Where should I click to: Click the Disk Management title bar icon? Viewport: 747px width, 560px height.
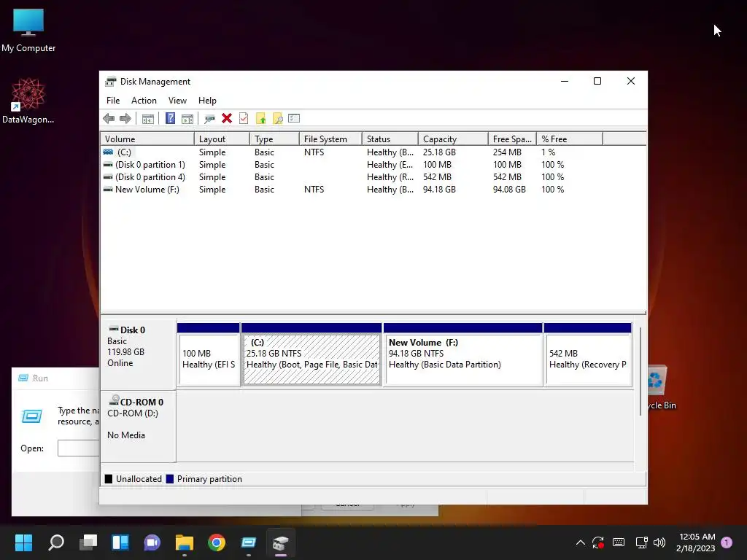click(111, 82)
